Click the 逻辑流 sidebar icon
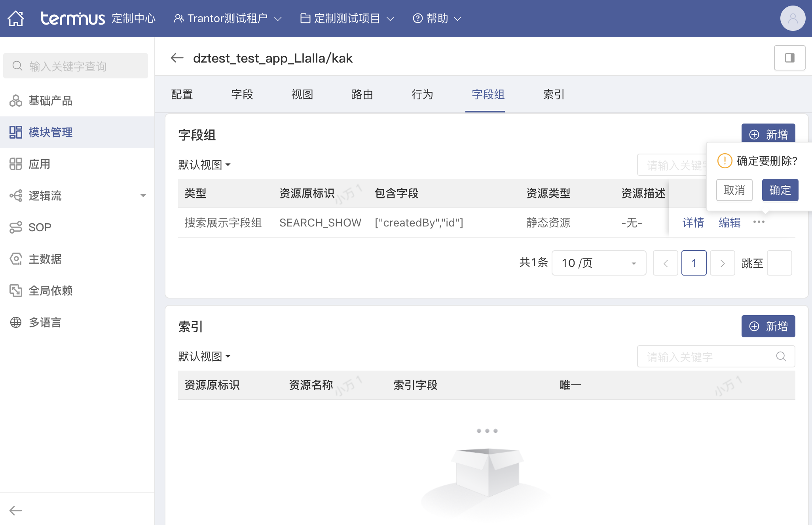 [16, 196]
